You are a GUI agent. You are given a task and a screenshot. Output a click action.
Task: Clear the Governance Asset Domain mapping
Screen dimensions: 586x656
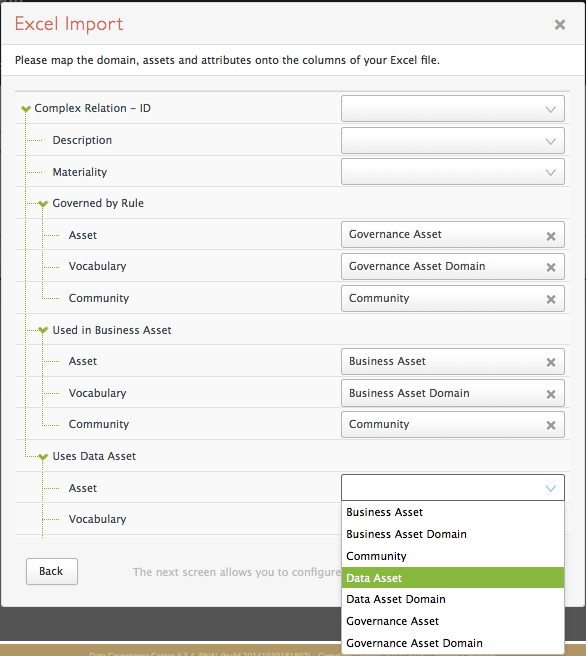[551, 267]
